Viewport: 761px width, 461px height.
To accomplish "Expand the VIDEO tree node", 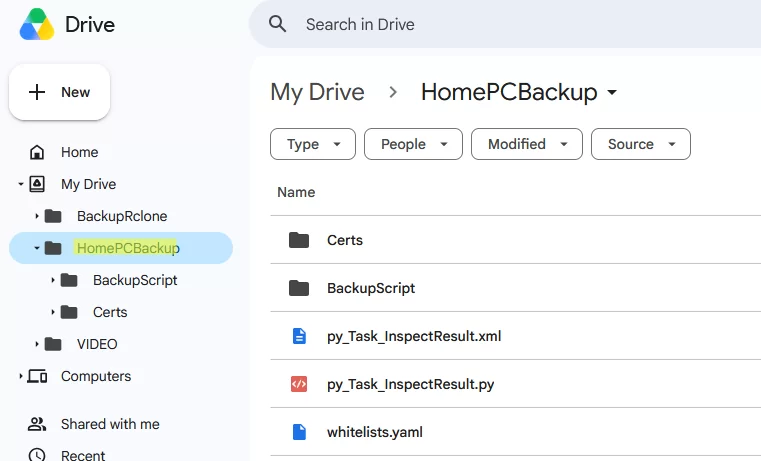I will [x=37, y=345].
